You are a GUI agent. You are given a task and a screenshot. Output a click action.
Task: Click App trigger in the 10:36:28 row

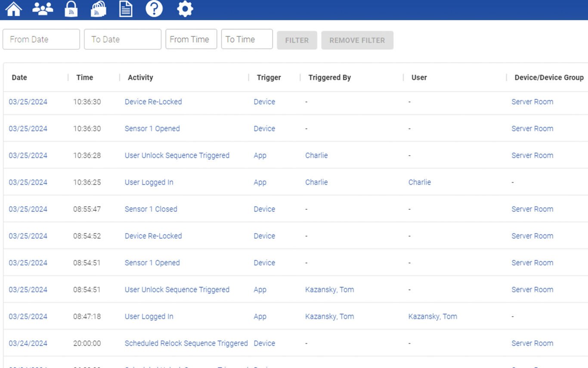coord(260,156)
